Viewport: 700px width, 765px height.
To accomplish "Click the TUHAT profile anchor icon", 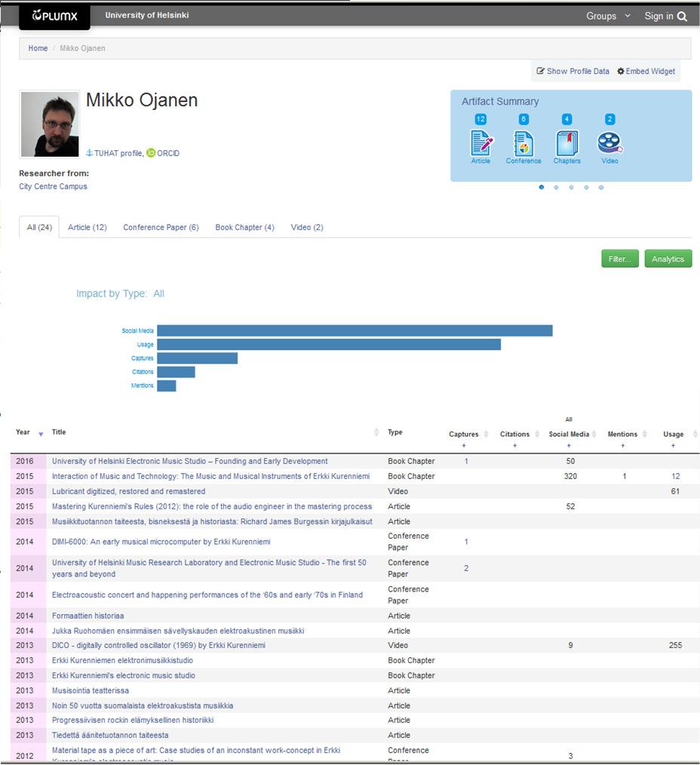I will (x=89, y=152).
